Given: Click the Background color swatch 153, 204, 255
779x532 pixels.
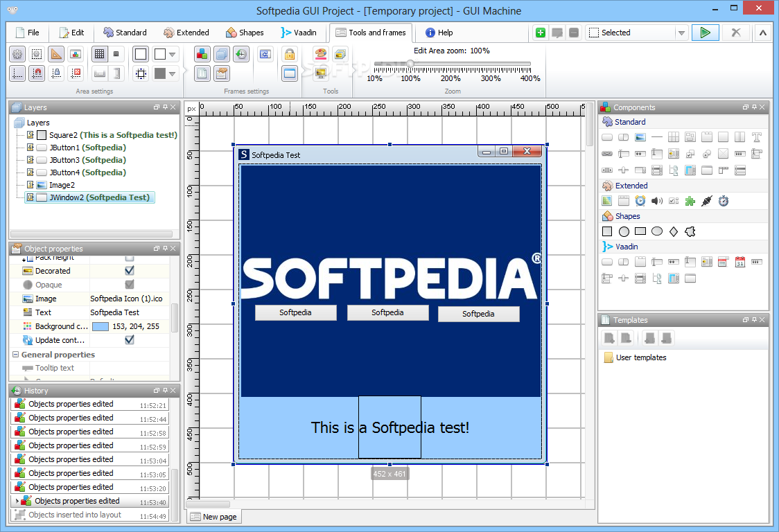Looking at the screenshot, I should [x=100, y=326].
